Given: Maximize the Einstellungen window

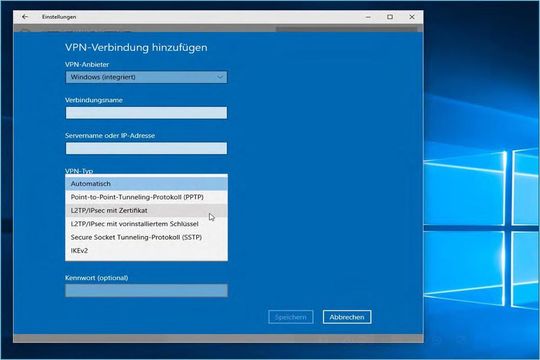Looking at the screenshot, I should (390, 17).
